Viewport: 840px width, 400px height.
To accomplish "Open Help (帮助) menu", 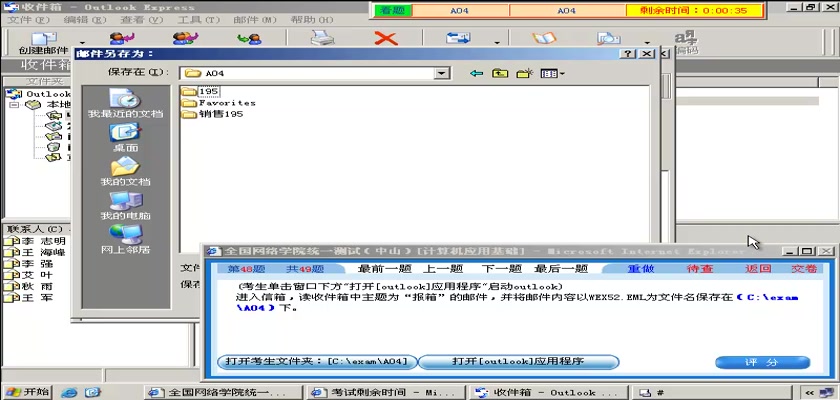I will pos(312,20).
